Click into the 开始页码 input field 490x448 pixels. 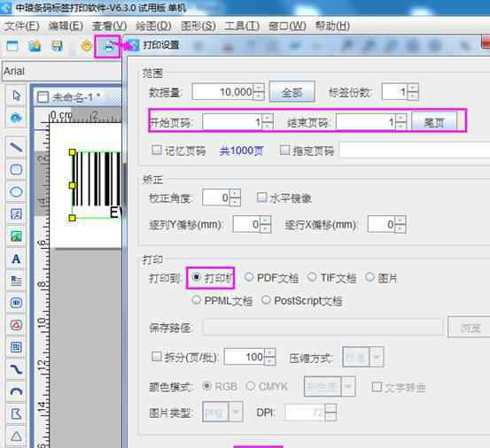(x=232, y=122)
